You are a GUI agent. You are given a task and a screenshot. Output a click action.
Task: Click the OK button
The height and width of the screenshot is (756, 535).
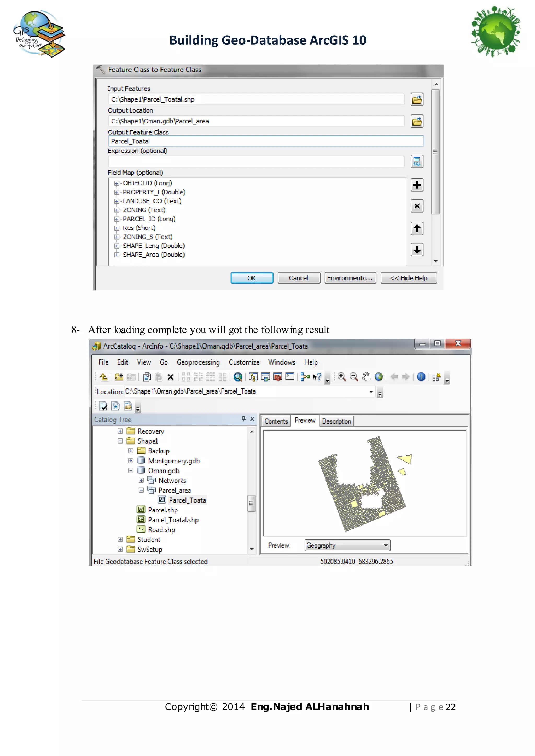[x=252, y=278]
